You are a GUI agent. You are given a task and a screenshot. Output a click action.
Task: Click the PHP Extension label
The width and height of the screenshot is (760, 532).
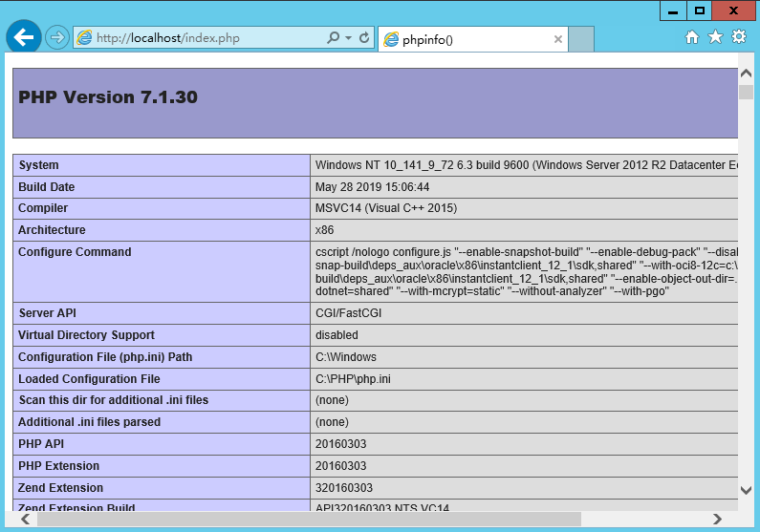pos(58,466)
